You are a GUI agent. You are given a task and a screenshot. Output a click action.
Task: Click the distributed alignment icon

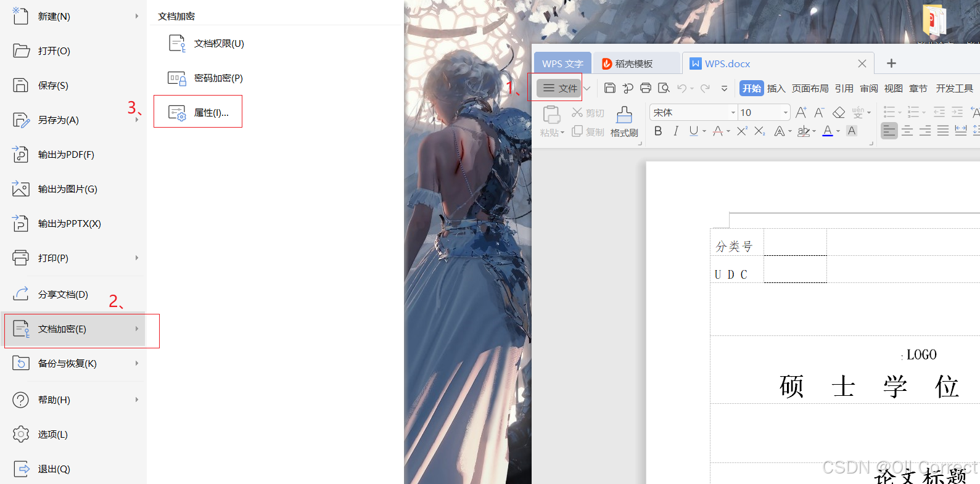click(x=961, y=131)
